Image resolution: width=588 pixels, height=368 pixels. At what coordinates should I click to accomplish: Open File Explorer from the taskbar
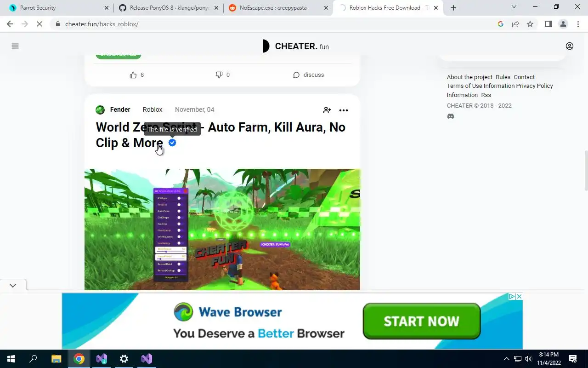(x=56, y=359)
